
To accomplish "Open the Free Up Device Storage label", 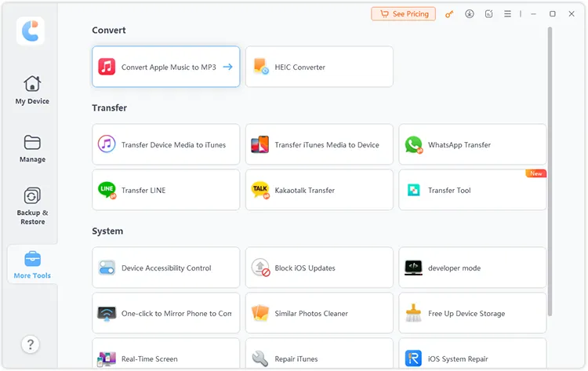I will [x=466, y=313].
